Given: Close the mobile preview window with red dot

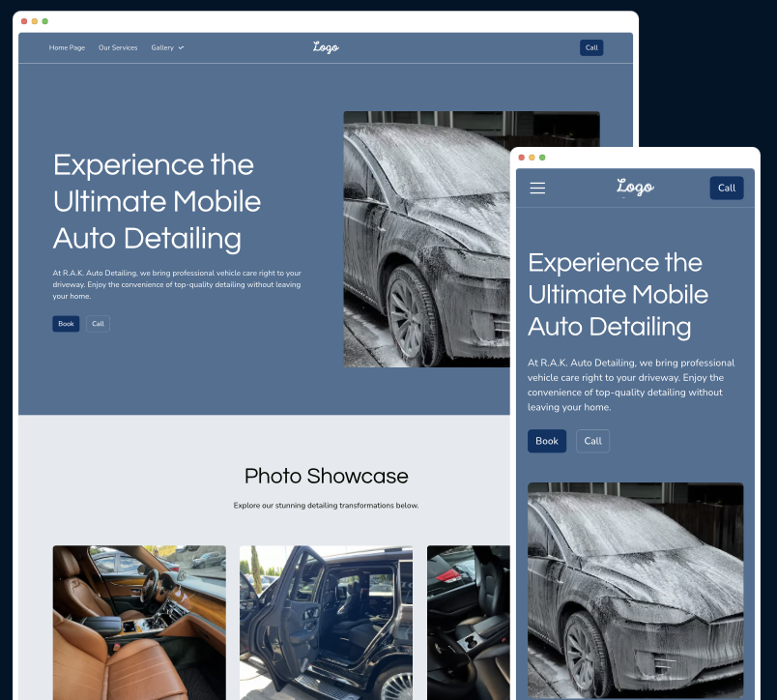Looking at the screenshot, I should point(521,158).
